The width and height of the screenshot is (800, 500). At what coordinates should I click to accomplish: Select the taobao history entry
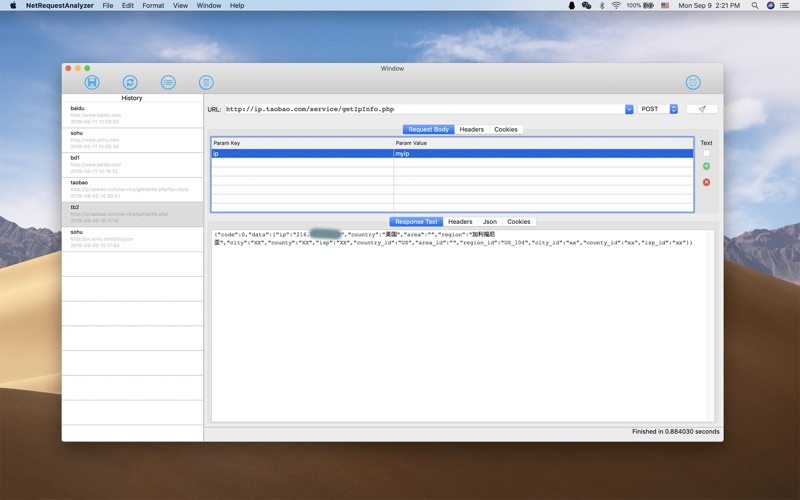[x=132, y=189]
